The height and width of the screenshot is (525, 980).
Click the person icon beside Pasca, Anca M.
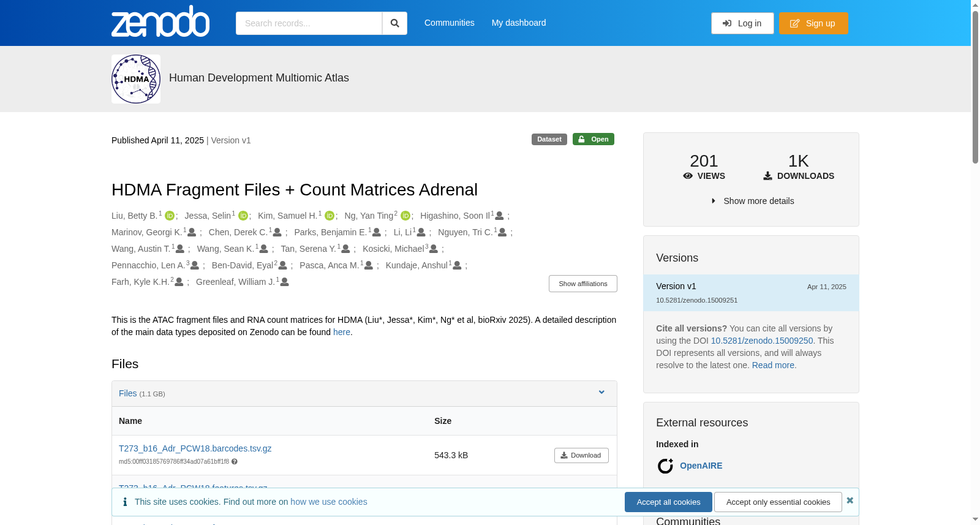point(369,265)
